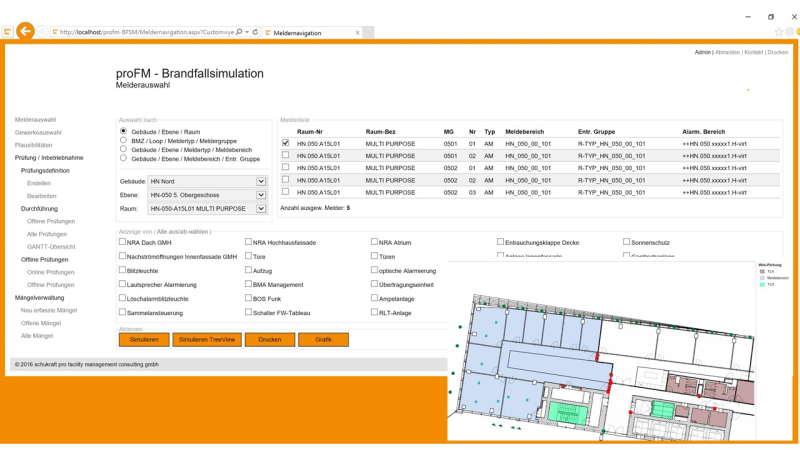Open the Raum dropdown selector
This screenshot has width=800, height=450.
click(x=261, y=209)
